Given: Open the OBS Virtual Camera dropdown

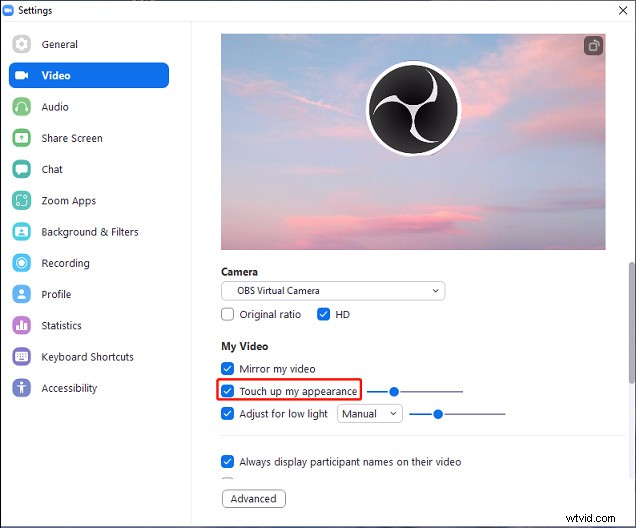Looking at the screenshot, I should (333, 291).
